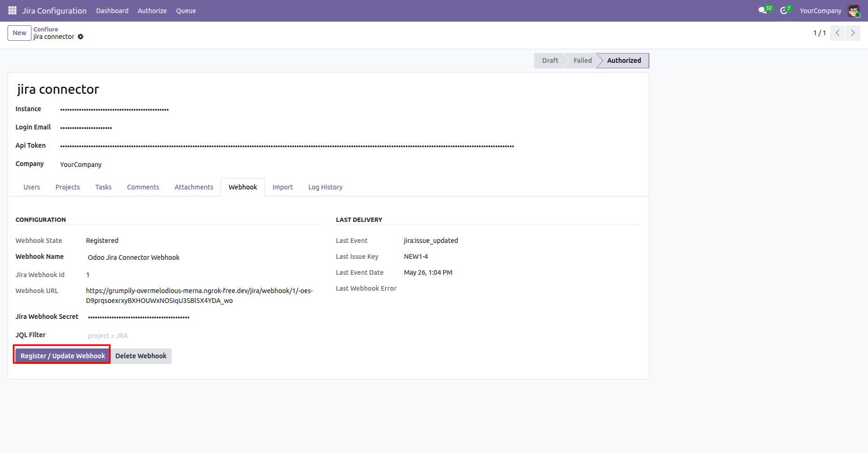Click the YourCompany label in top bar
The image size is (868, 453).
click(x=820, y=11)
